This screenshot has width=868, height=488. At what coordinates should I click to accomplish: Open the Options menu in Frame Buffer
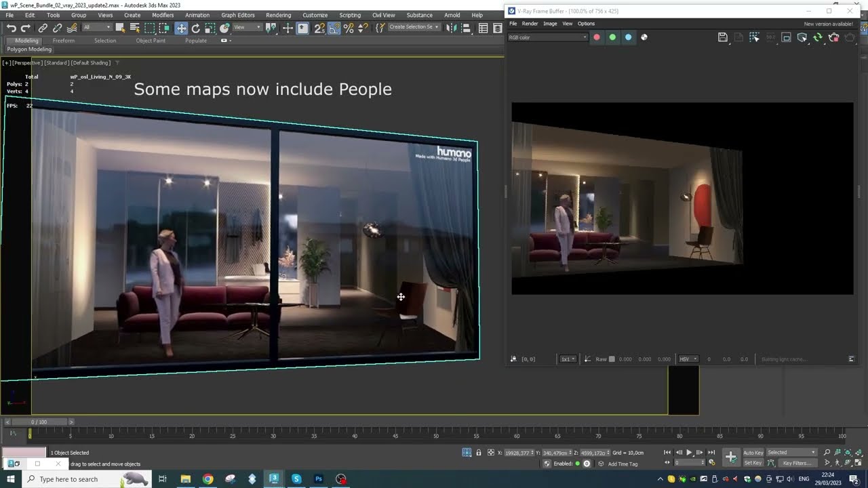tap(586, 24)
